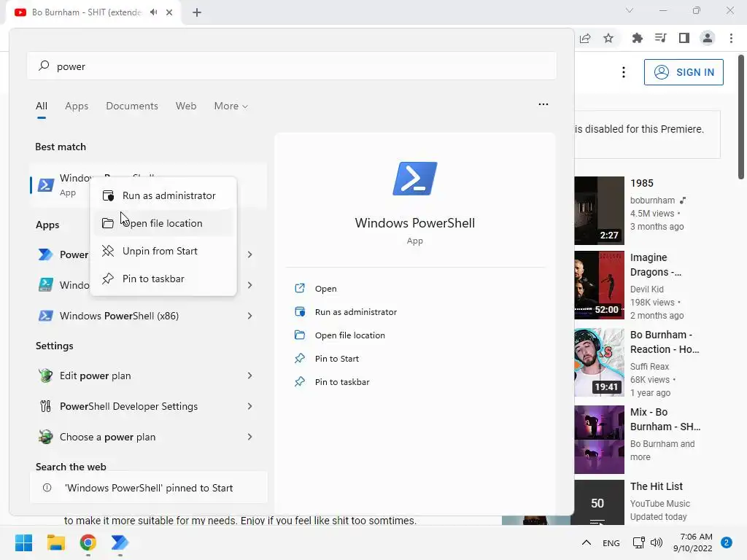Screen dimensions: 747x560
Task: Open the More filter dropdown
Action: tap(231, 106)
